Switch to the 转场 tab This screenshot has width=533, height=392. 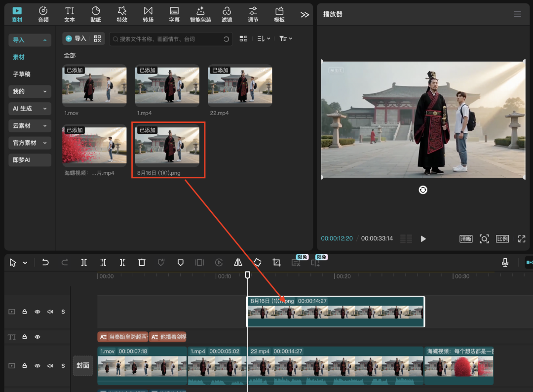click(148, 14)
